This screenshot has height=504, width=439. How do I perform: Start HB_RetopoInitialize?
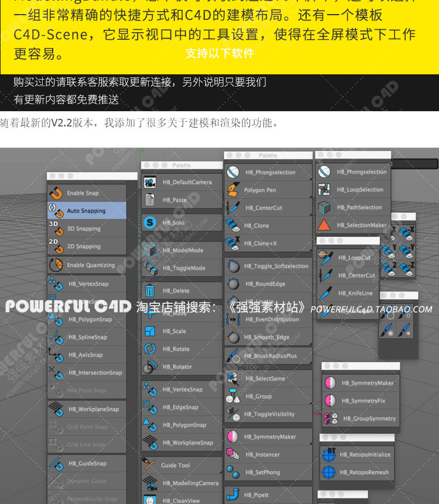click(x=357, y=454)
